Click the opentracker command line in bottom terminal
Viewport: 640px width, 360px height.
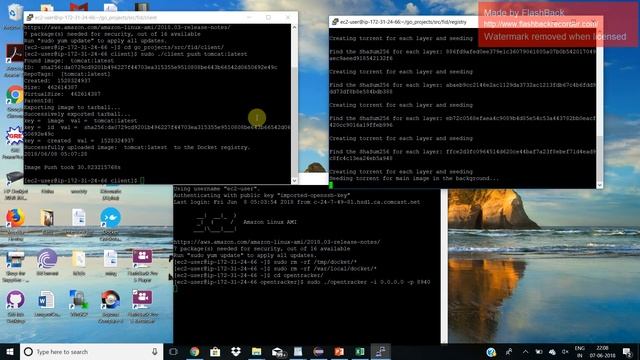click(x=302, y=282)
